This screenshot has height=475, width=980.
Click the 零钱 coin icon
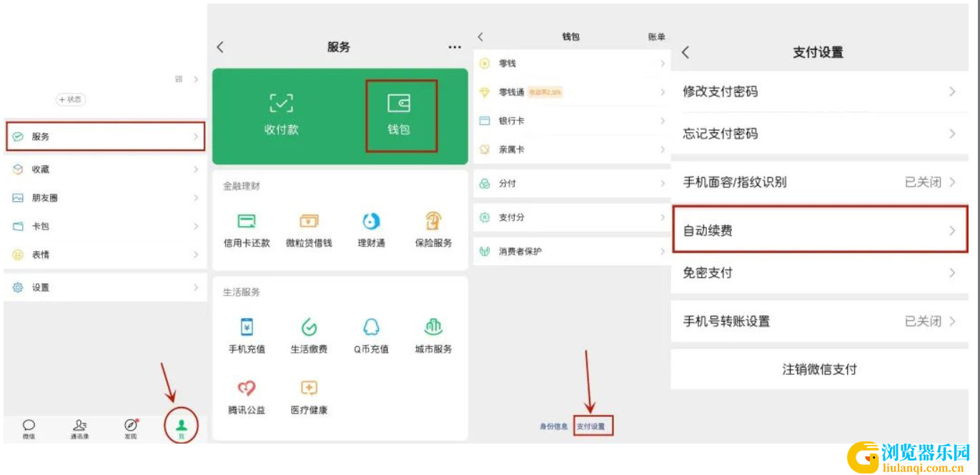(485, 64)
